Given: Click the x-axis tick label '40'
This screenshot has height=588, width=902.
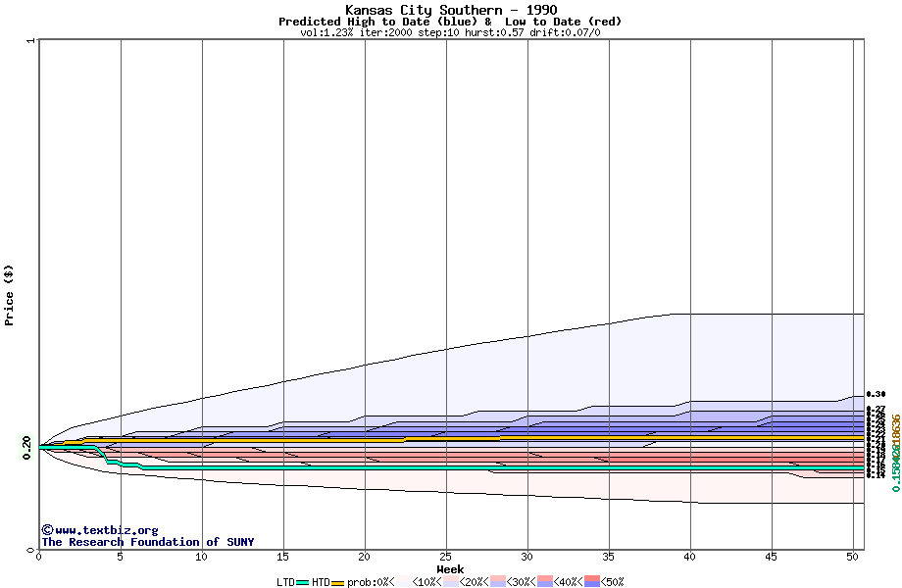Looking at the screenshot, I should pyautogui.click(x=689, y=557).
